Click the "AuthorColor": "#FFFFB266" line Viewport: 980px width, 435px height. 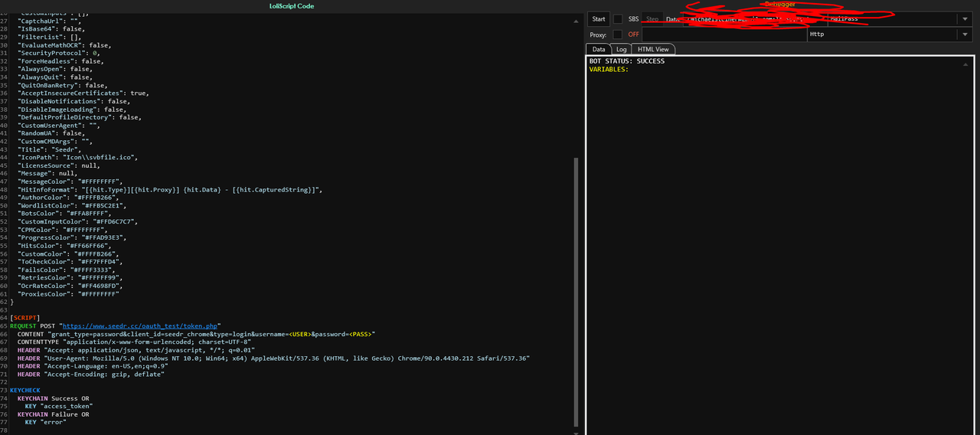[68, 198]
